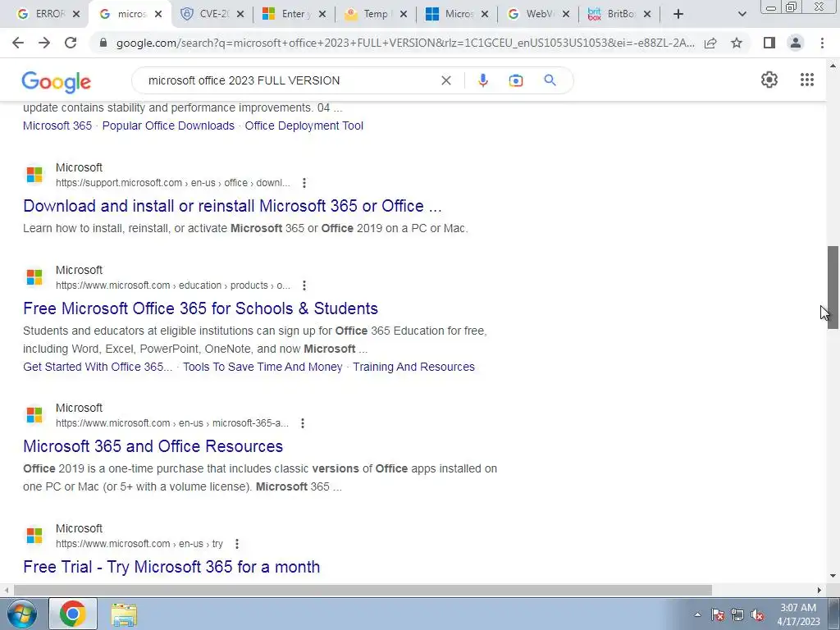Open Download and install Microsoft 365 result
The width and height of the screenshot is (840, 630).
coord(232,206)
